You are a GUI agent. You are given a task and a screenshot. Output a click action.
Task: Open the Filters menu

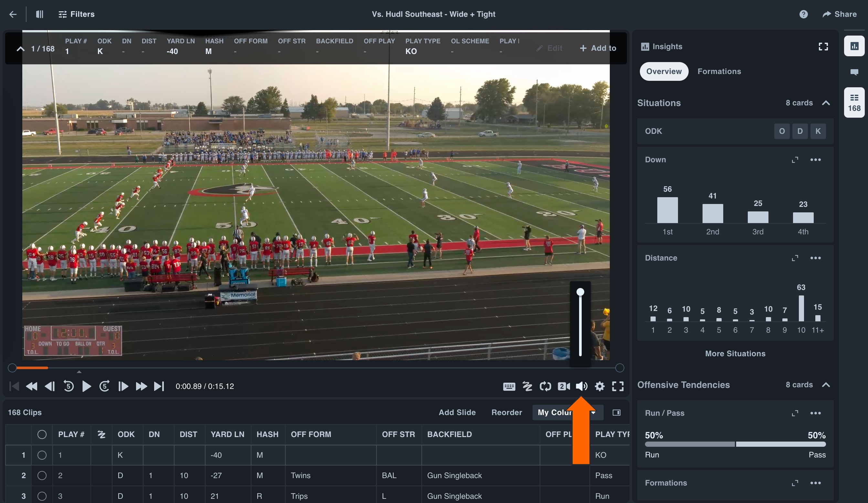point(77,14)
